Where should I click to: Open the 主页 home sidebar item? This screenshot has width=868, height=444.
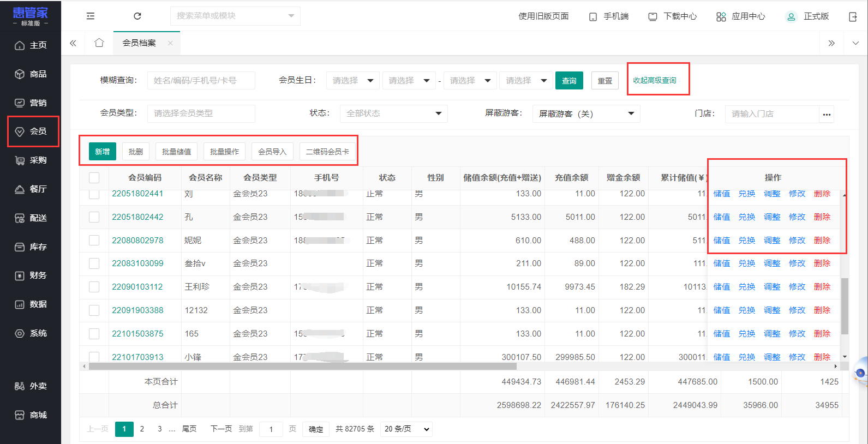[31, 45]
